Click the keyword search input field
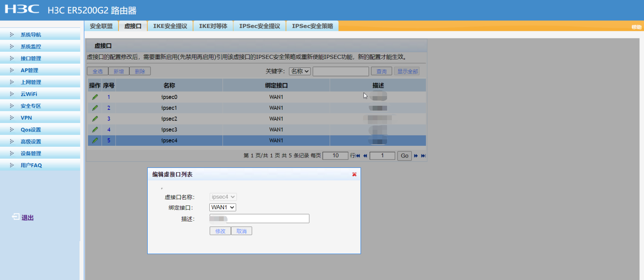This screenshot has width=644, height=280. [341, 71]
